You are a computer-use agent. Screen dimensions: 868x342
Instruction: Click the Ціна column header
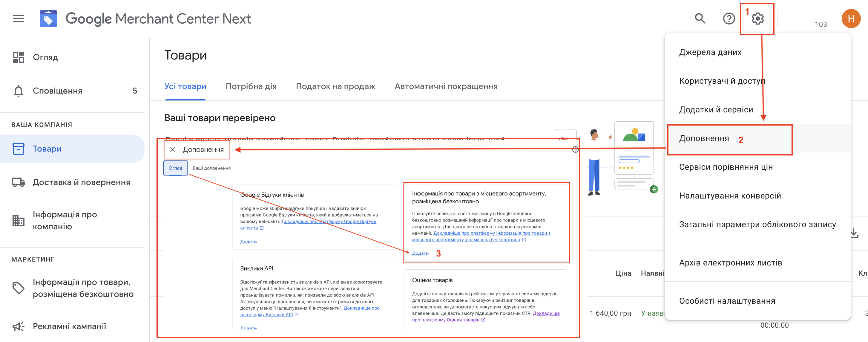pyautogui.click(x=623, y=273)
